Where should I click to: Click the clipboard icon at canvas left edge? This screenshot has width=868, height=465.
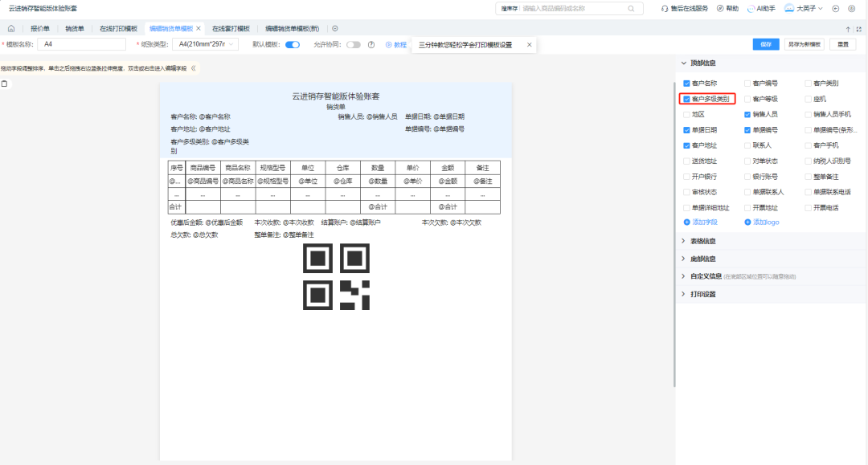coord(5,84)
